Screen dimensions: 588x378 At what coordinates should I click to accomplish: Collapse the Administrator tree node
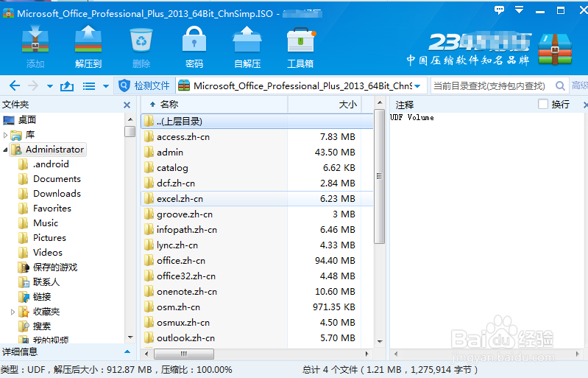point(5,150)
